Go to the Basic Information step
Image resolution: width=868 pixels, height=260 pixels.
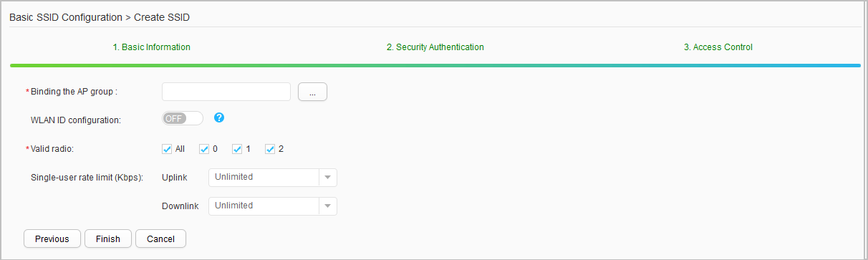152,47
